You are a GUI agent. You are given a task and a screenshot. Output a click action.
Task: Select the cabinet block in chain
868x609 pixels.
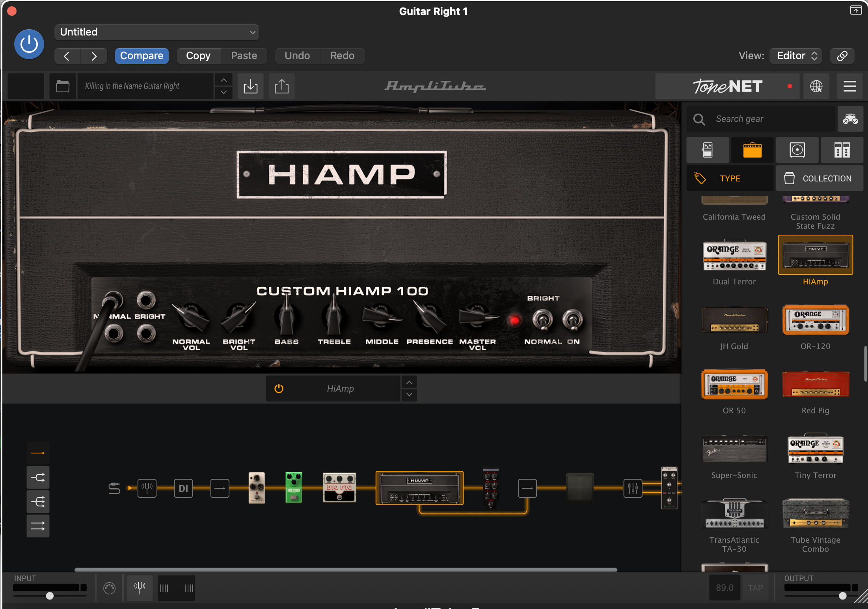point(580,488)
